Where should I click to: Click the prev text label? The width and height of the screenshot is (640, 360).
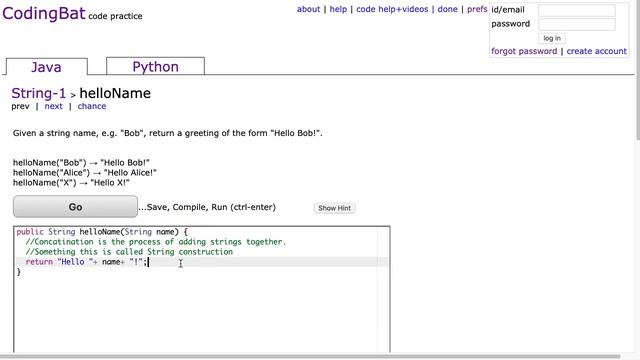(20, 106)
